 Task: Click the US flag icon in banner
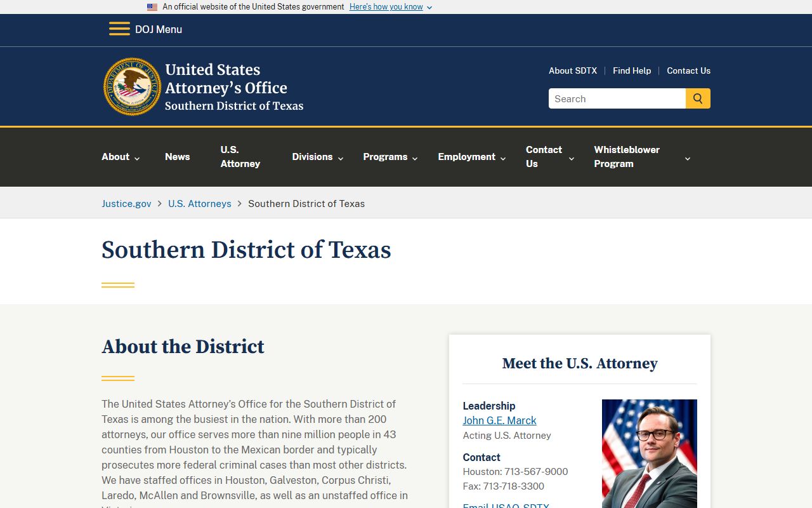click(x=152, y=7)
